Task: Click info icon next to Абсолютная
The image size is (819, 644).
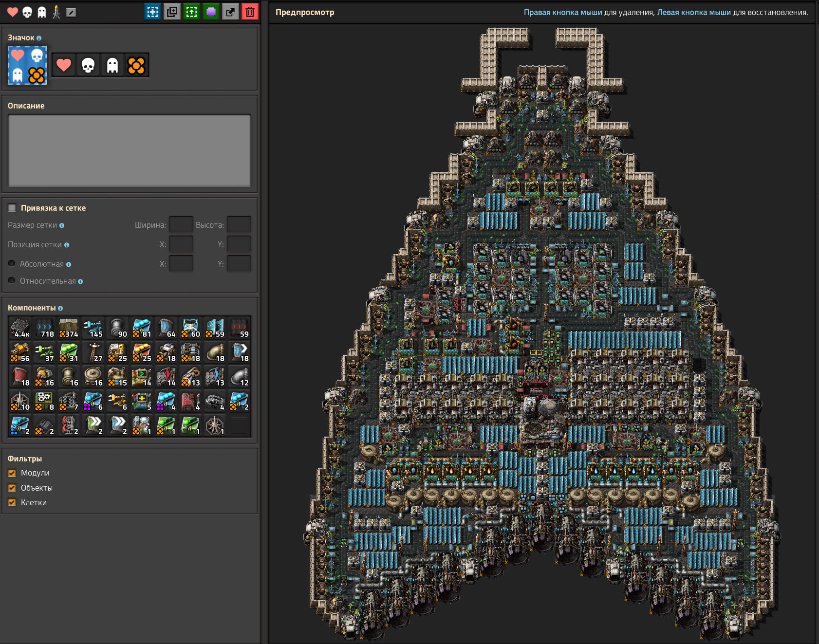Action: (x=69, y=264)
